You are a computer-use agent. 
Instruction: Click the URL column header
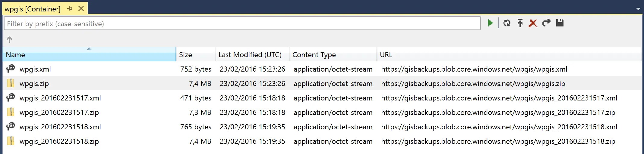pyautogui.click(x=509, y=54)
